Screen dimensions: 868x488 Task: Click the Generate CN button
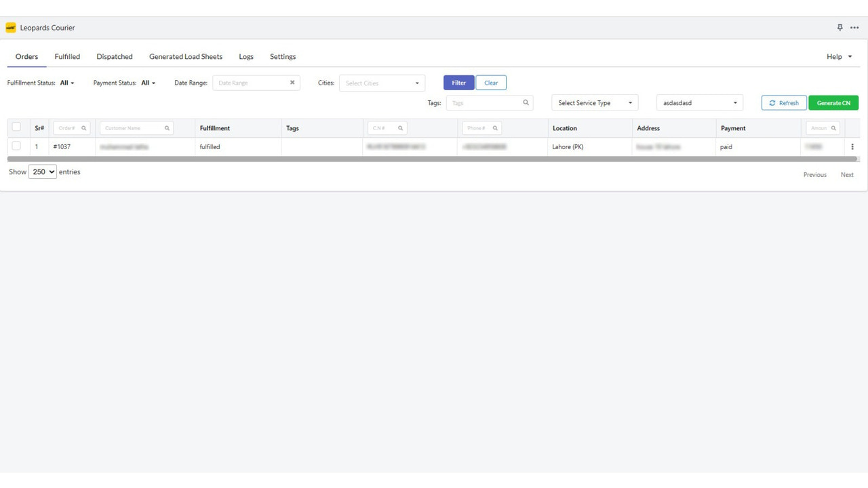pos(833,102)
